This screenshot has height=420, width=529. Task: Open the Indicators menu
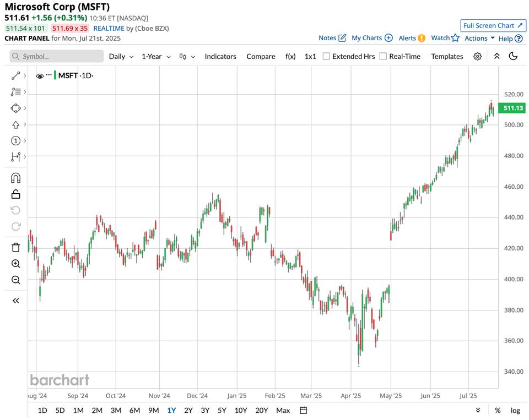click(x=220, y=56)
